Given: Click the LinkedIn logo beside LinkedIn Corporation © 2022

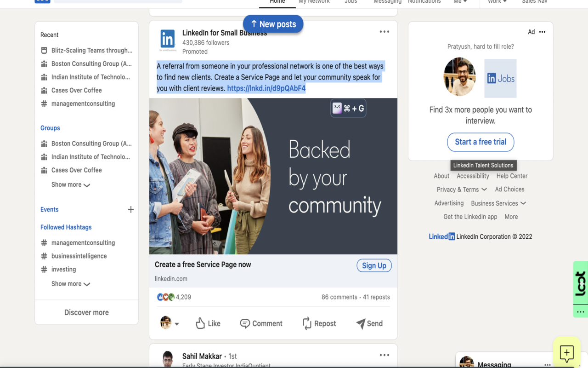Looking at the screenshot, I should pyautogui.click(x=442, y=236).
